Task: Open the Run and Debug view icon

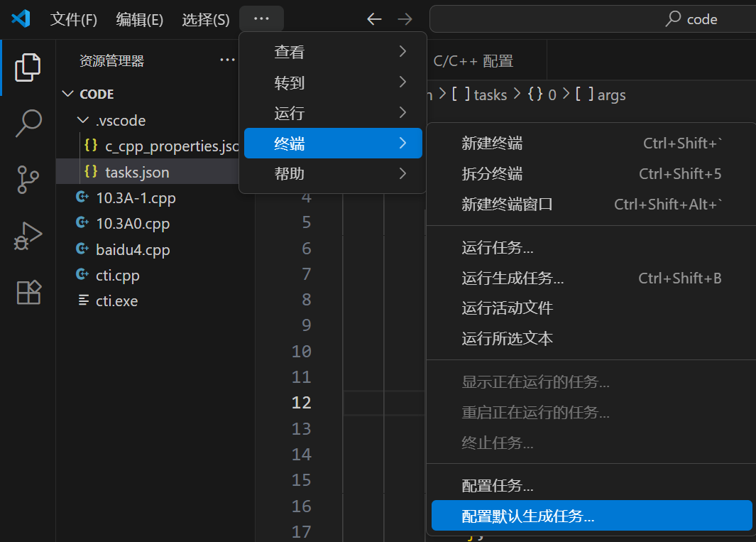Action: point(28,236)
